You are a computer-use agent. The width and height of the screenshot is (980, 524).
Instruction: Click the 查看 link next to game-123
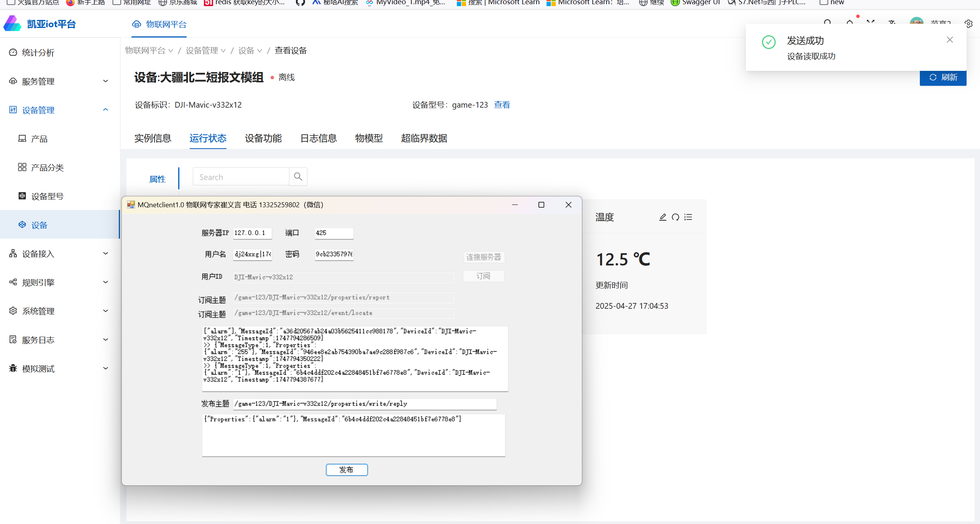[x=502, y=105]
